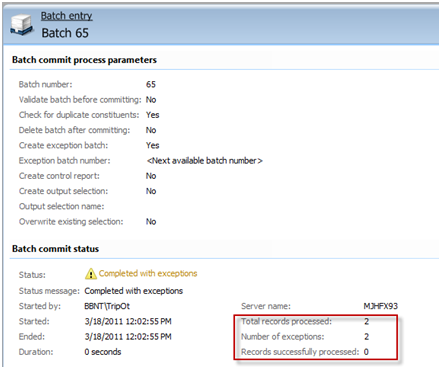Click 'Batch commit process parameters' heading
This screenshot has width=441, height=369.
coord(84,60)
